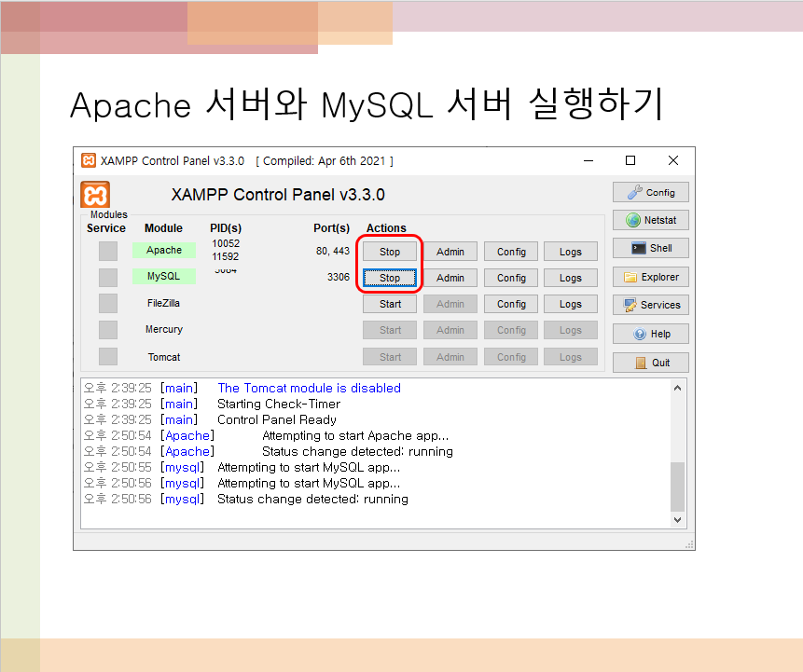Open Config via its wrench icon button
This screenshot has width=803, height=672.
[x=650, y=192]
